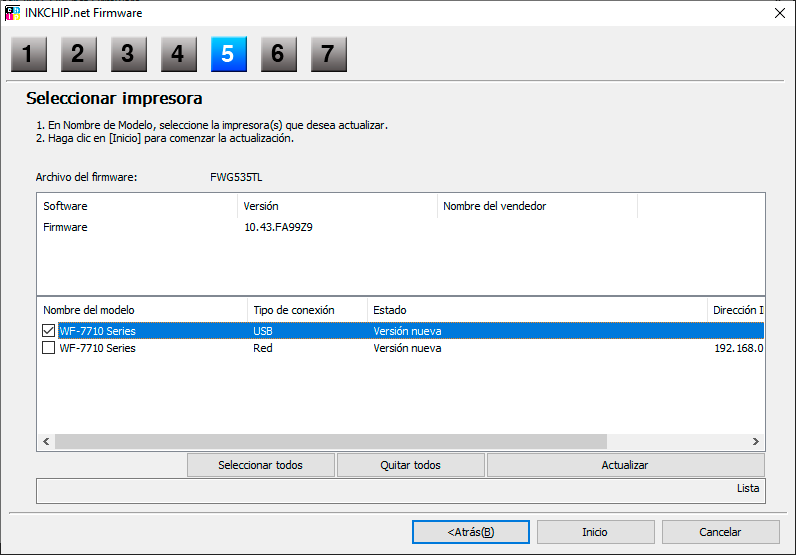Check the Red WF-7710 Series checkbox
The width and height of the screenshot is (796, 555).
click(x=48, y=348)
